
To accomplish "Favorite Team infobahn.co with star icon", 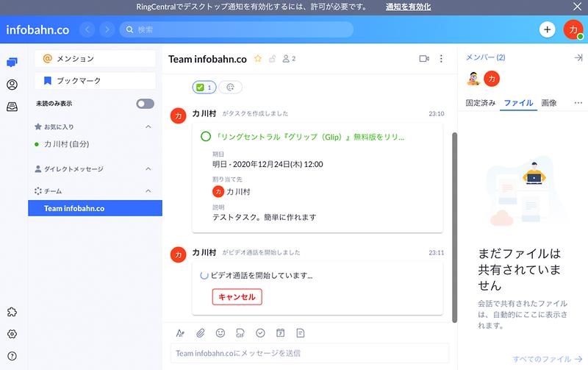I will coord(258,59).
